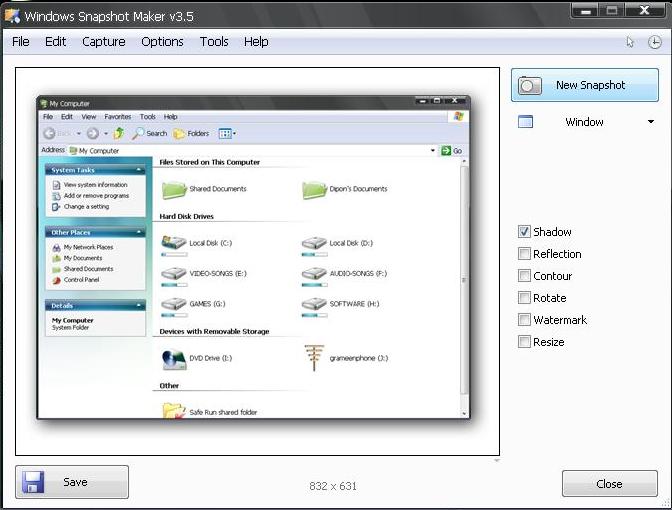Click View system information link

[96, 185]
